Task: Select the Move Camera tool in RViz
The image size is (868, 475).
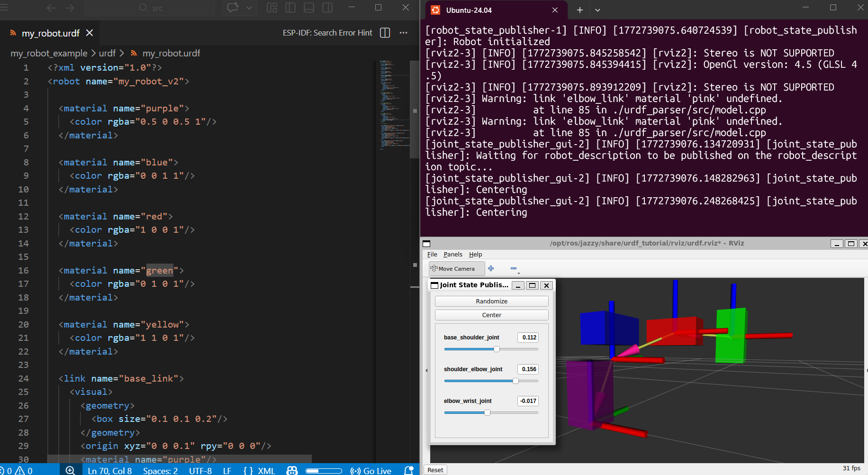Action: pyautogui.click(x=456, y=269)
